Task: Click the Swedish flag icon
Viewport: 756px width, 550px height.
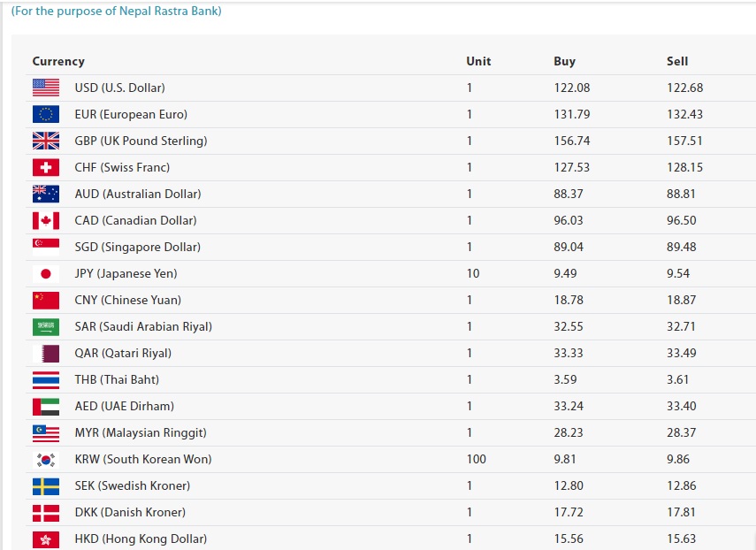Action: pyautogui.click(x=46, y=485)
